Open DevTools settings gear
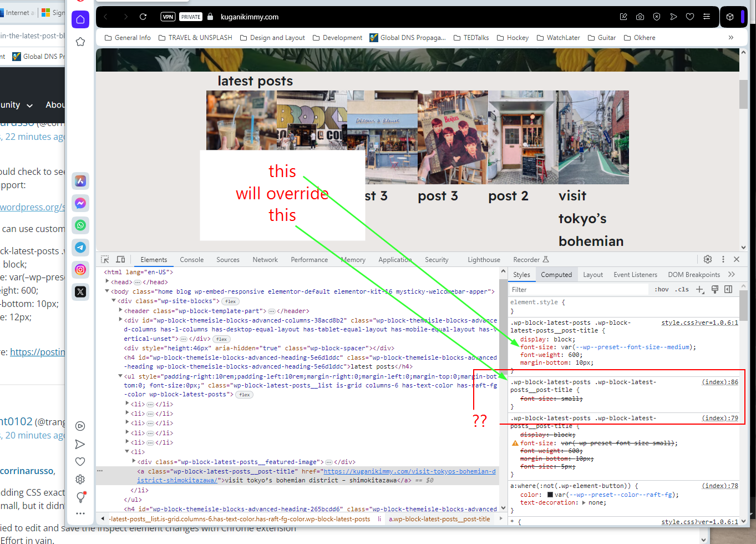Screen dimensions: 756x544 pyautogui.click(x=708, y=259)
